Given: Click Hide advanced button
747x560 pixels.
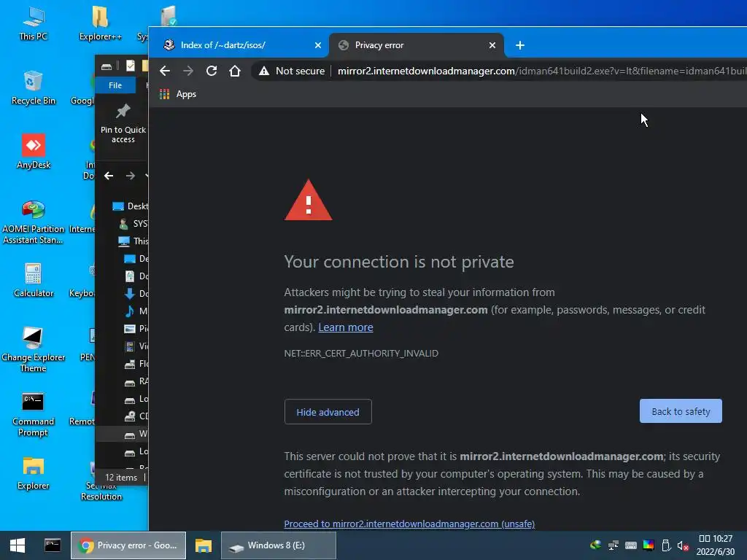Looking at the screenshot, I should click(328, 412).
